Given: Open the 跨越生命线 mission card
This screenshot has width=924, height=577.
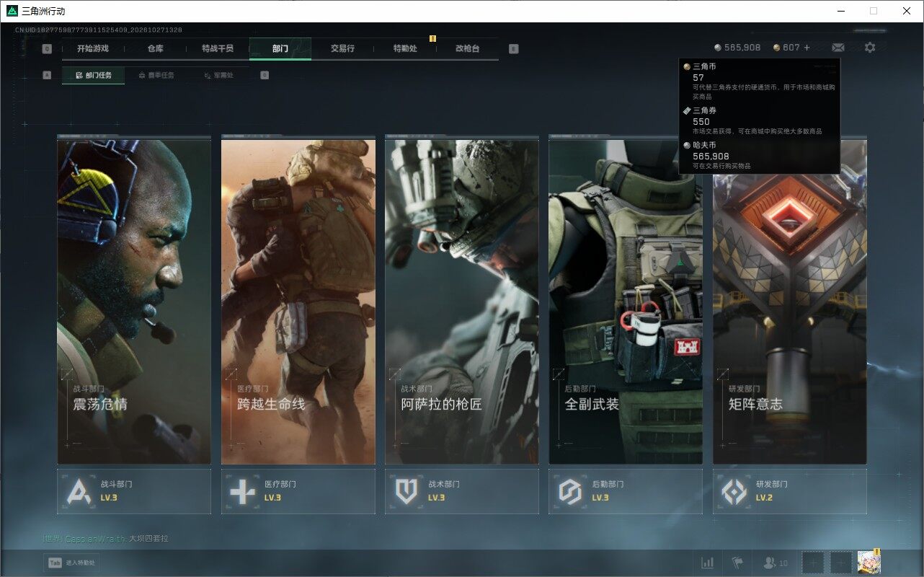Looking at the screenshot, I should pyautogui.click(x=298, y=301).
